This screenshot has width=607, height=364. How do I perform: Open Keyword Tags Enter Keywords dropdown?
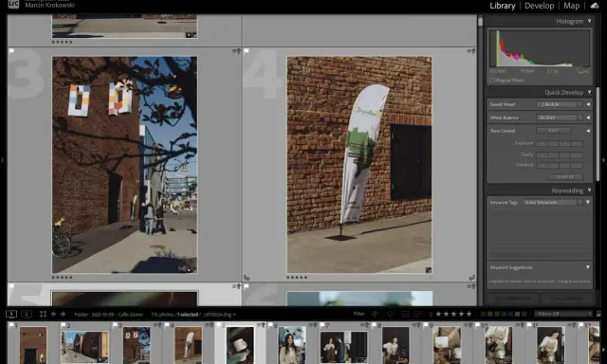552,202
